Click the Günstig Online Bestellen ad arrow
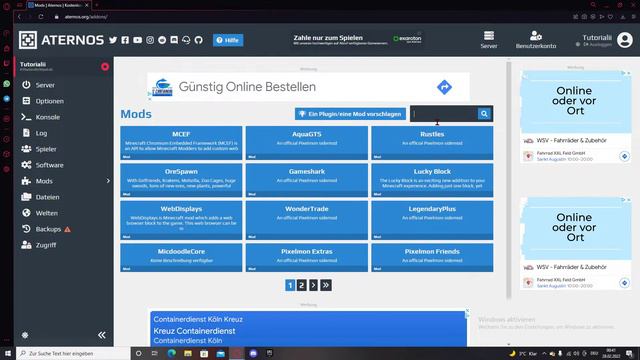The width and height of the screenshot is (640, 360). pyautogui.click(x=444, y=87)
